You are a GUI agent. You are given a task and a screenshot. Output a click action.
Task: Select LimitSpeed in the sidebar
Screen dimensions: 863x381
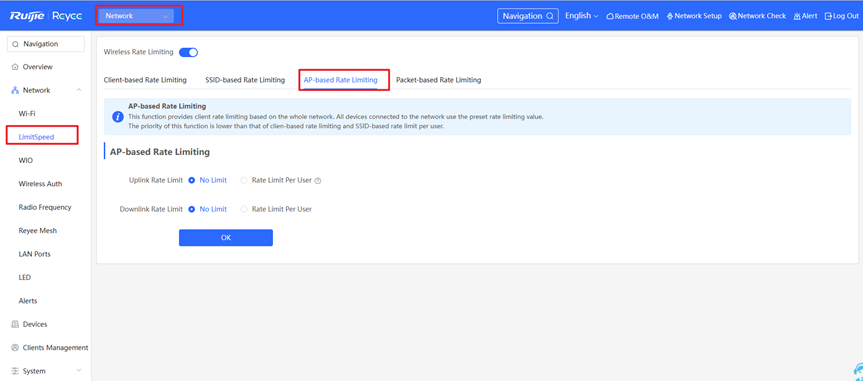tap(36, 137)
